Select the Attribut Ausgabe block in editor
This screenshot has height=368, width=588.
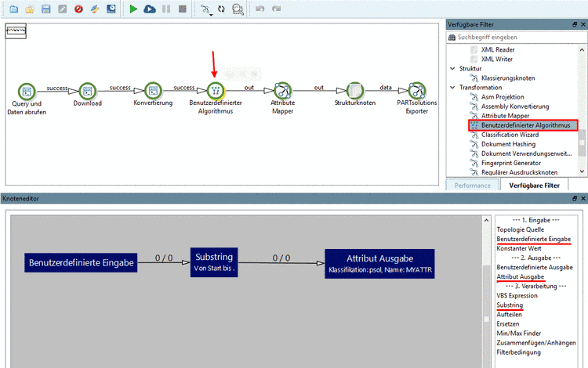[x=379, y=264]
